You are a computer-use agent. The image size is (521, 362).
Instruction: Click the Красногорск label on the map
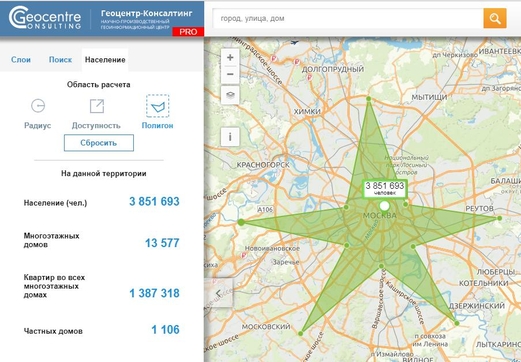[263, 165]
